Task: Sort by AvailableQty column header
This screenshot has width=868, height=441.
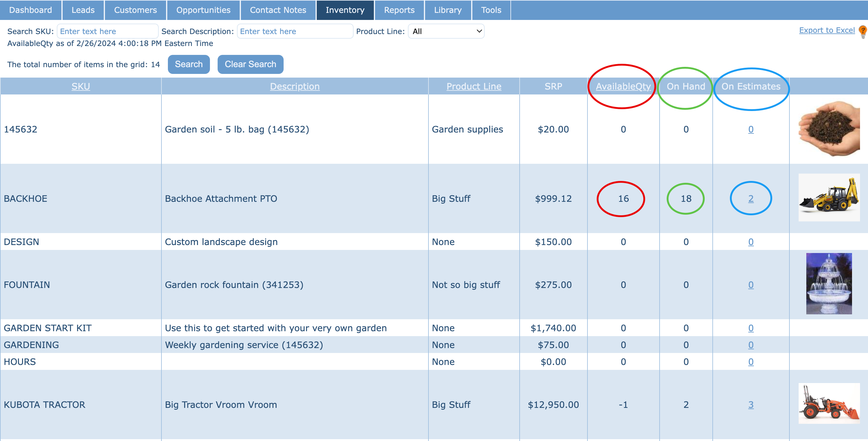Action: [623, 86]
